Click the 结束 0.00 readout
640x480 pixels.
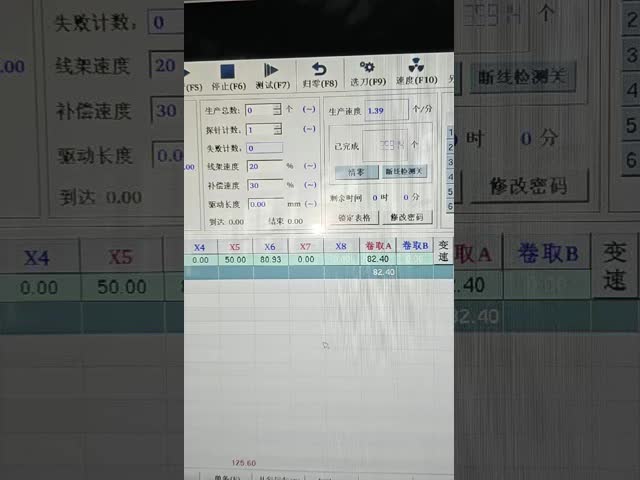286,221
